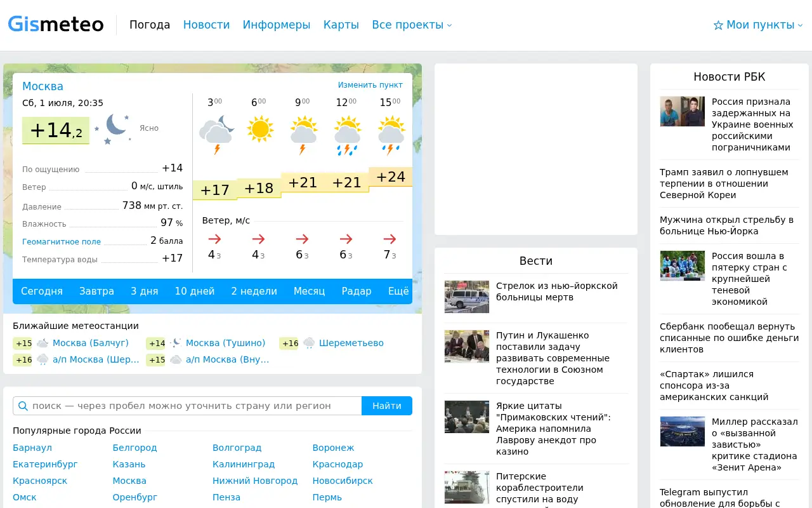Viewport: 812px width, 508px height.
Task: Open the stadium thumbnail for Миллер news
Action: (682, 432)
